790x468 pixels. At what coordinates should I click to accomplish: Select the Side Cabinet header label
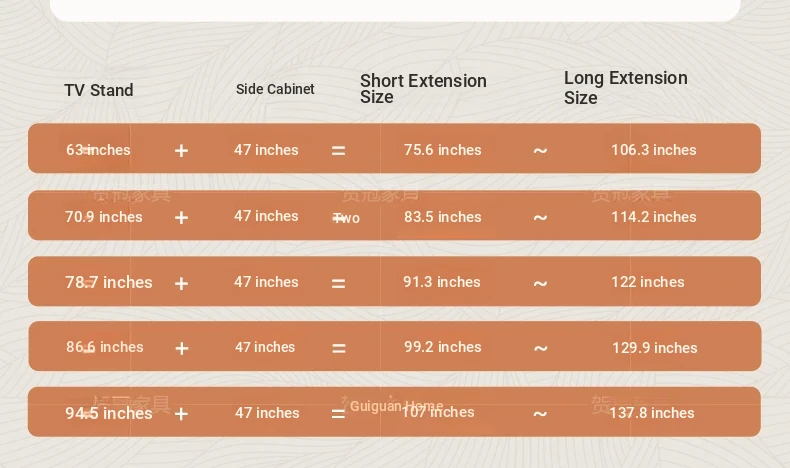point(275,89)
